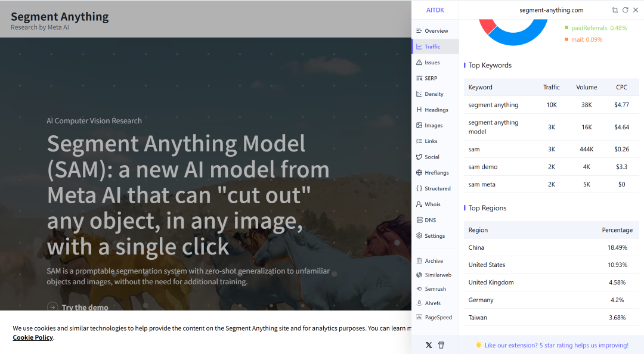Click the Top Regions heading
Viewport: 644px width, 354px height.
click(x=487, y=208)
